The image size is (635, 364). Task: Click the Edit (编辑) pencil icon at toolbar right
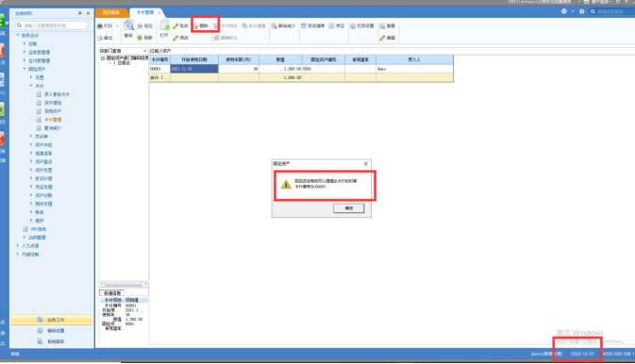coord(382,38)
